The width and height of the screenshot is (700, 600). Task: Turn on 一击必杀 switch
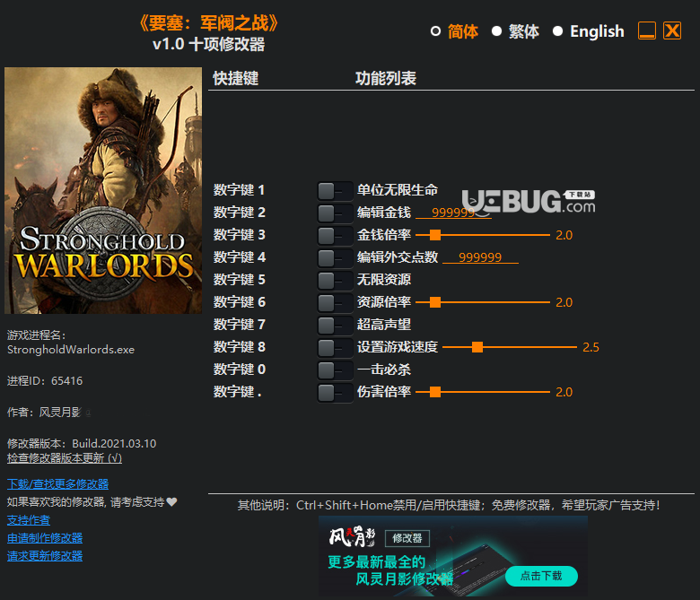tap(336, 370)
